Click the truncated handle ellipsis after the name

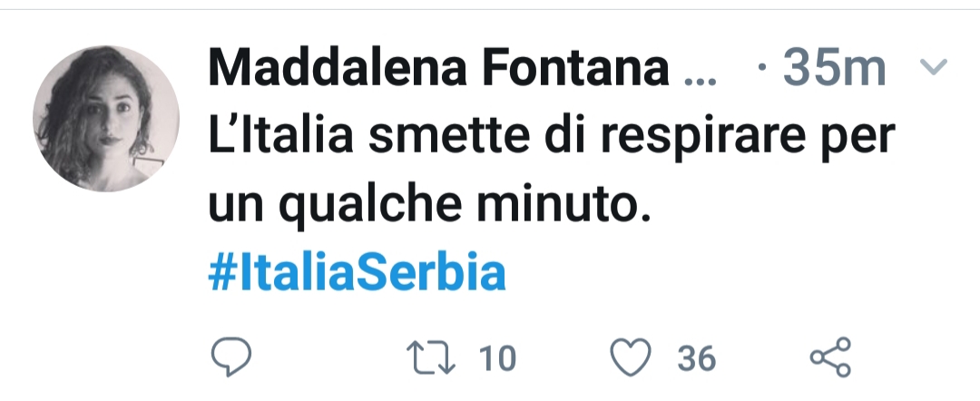pyautogui.click(x=698, y=71)
